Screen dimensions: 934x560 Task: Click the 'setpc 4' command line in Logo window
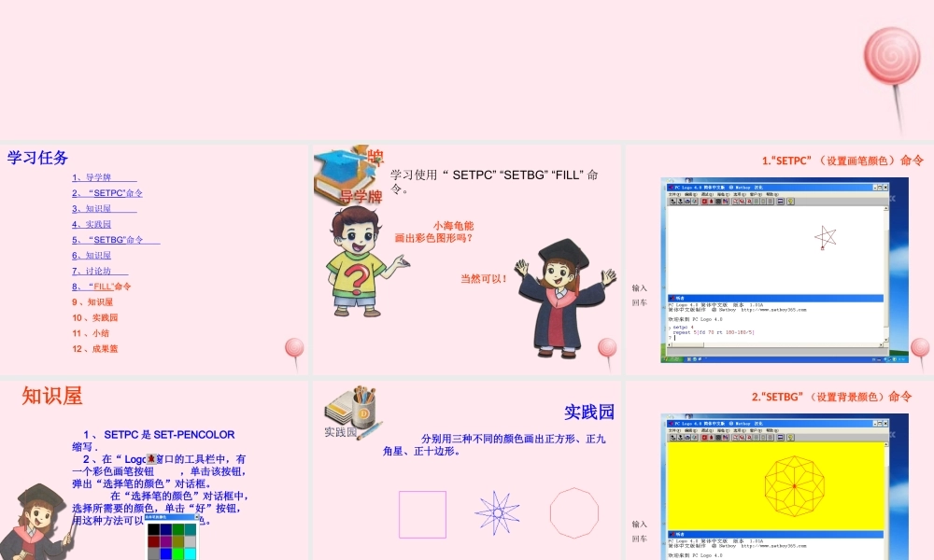point(684,328)
